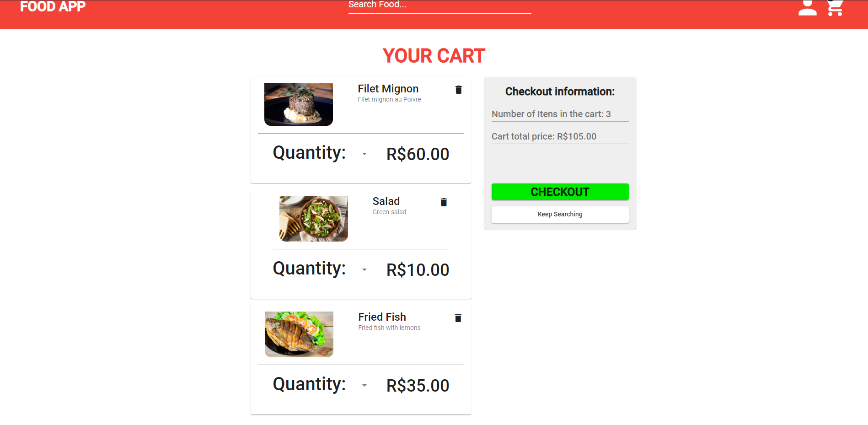Viewport: 868px width, 425px height.
Task: Expand the Salad quantity selector
Action: (364, 270)
